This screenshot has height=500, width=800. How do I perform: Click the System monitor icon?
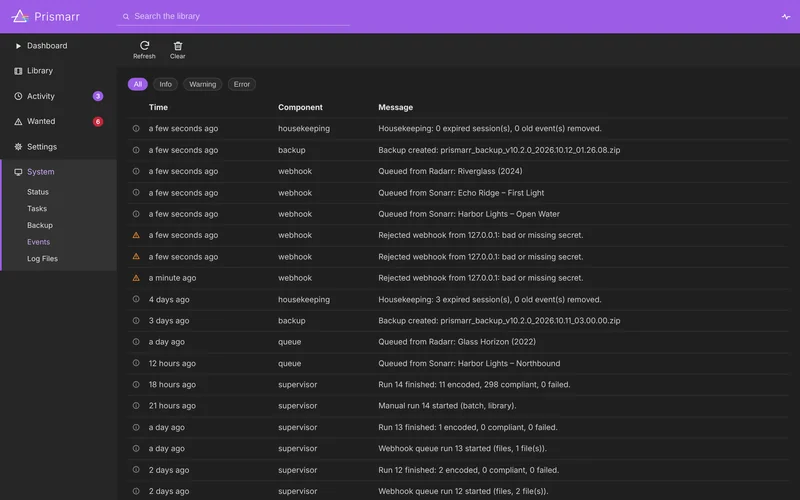pyautogui.click(x=18, y=172)
